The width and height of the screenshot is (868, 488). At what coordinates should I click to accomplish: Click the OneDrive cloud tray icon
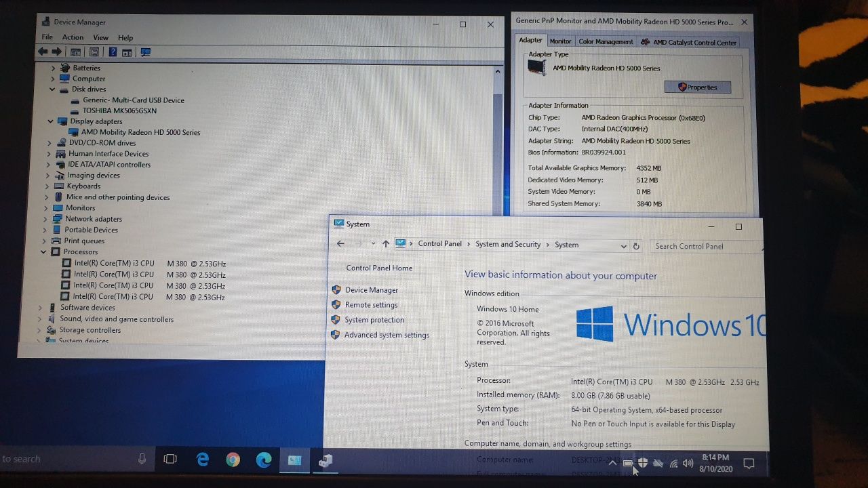(658, 464)
